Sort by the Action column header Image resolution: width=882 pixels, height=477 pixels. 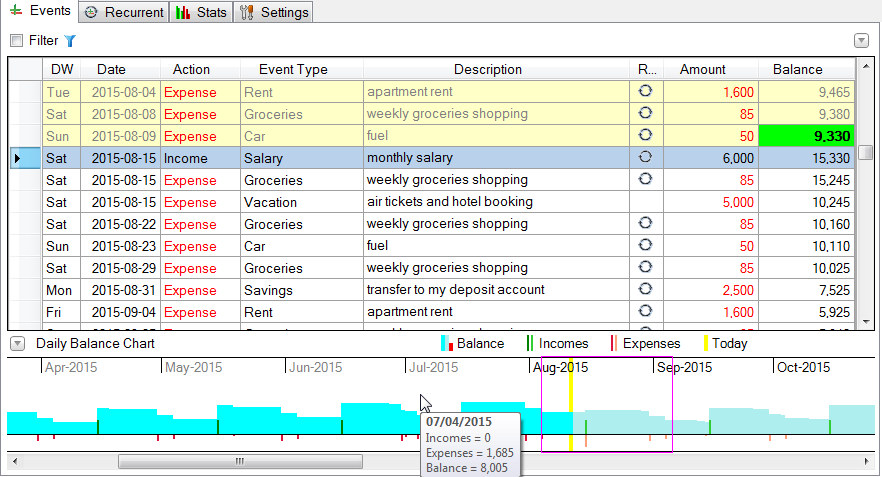click(x=200, y=69)
